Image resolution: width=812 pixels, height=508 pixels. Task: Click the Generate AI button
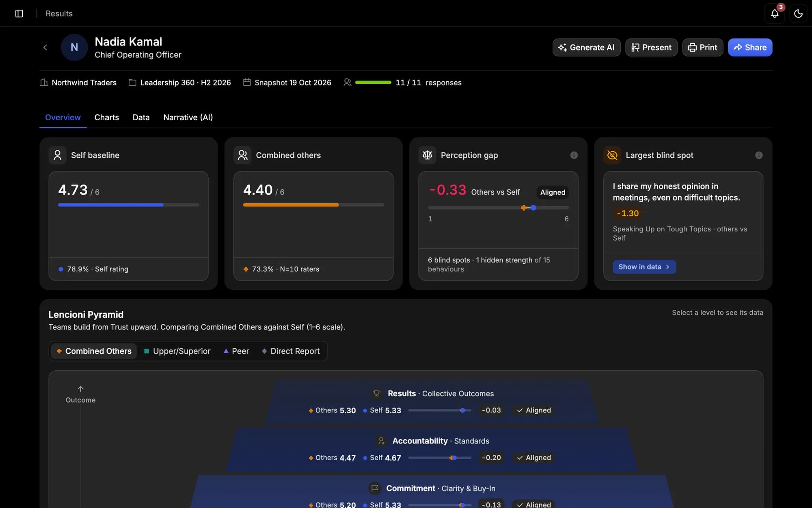(x=586, y=48)
